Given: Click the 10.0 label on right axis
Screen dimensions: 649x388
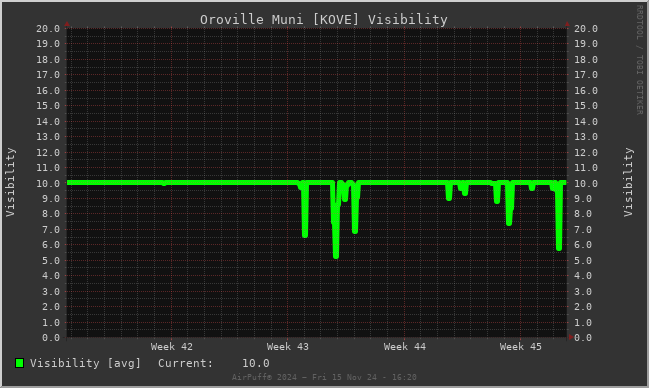Looking at the screenshot, I should tap(586, 183).
